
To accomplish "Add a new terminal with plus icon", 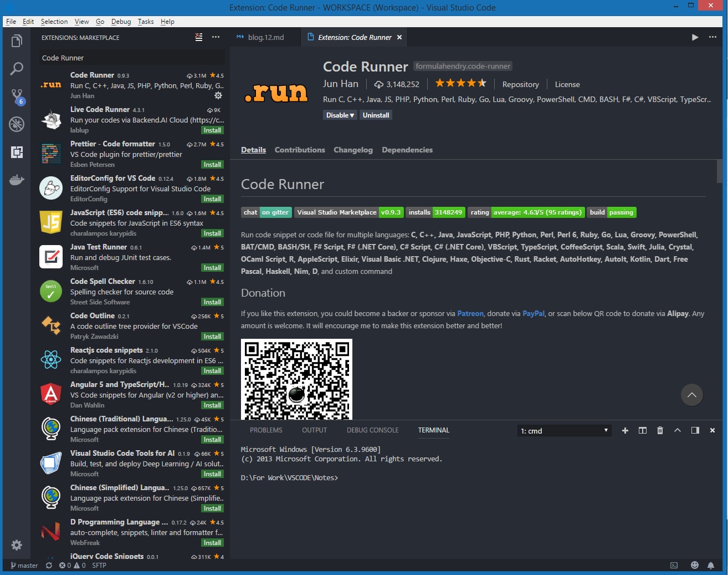I will point(625,430).
